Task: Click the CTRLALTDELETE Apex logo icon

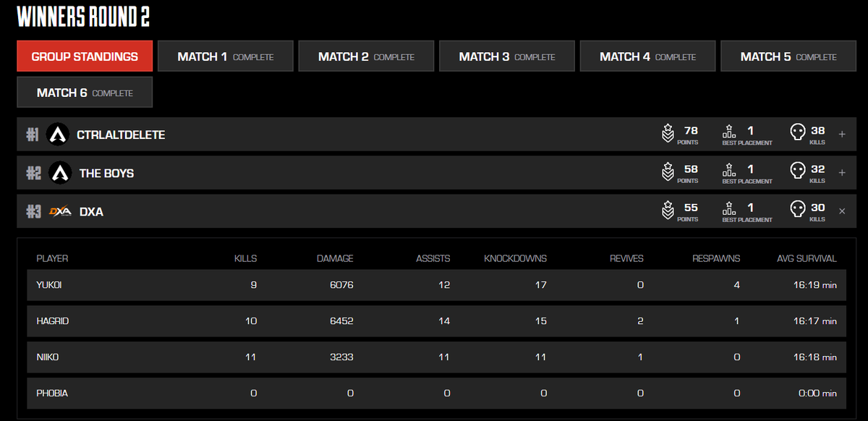Action: (58, 135)
